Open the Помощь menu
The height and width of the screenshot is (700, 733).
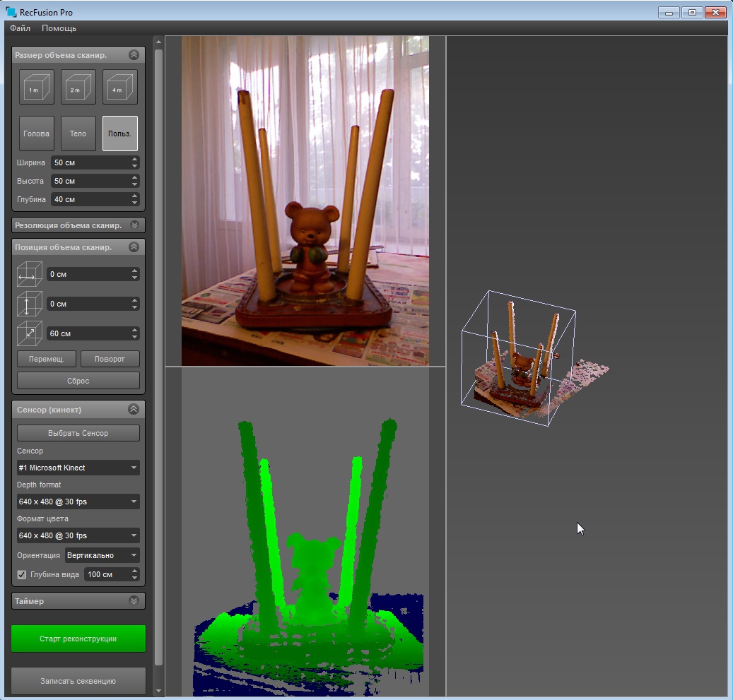pyautogui.click(x=59, y=28)
